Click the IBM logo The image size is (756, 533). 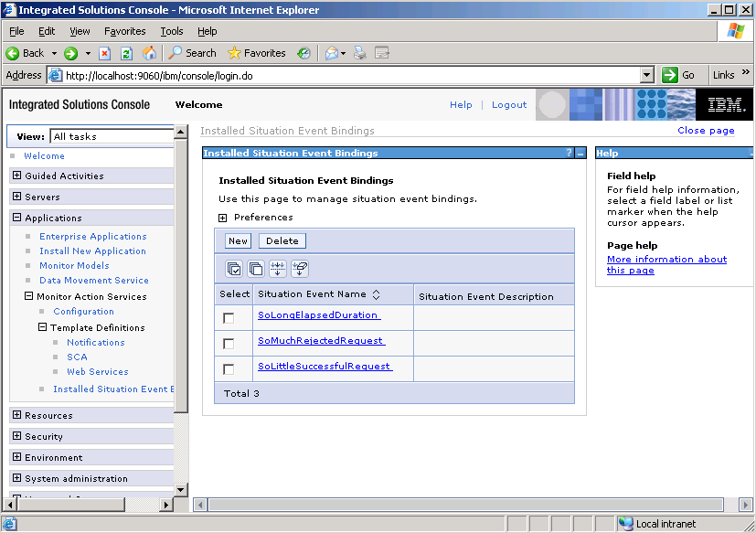click(x=726, y=104)
